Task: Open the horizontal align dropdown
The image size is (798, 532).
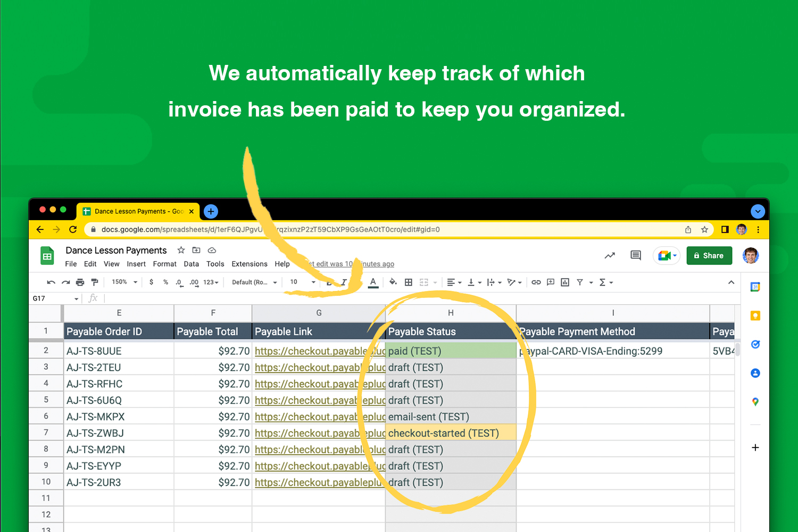Action: [453, 282]
